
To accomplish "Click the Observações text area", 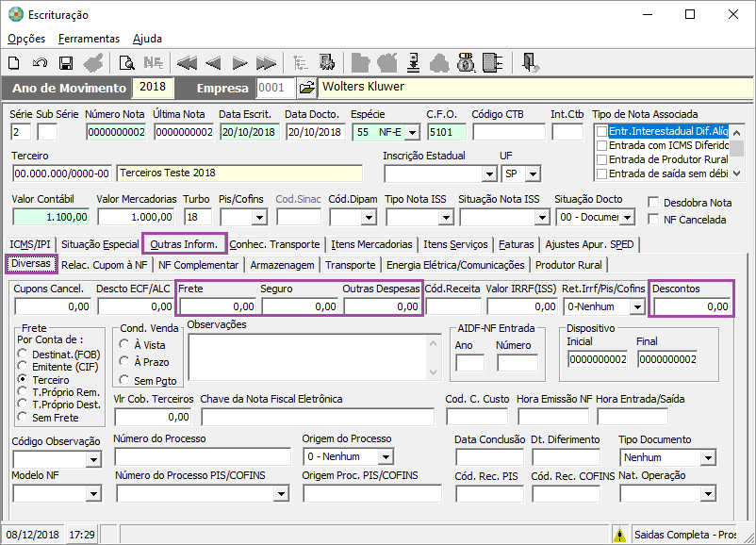I will tap(314, 357).
